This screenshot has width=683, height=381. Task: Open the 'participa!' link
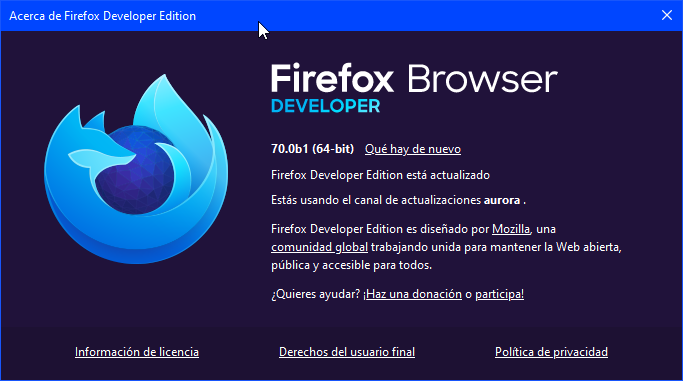[x=499, y=294]
